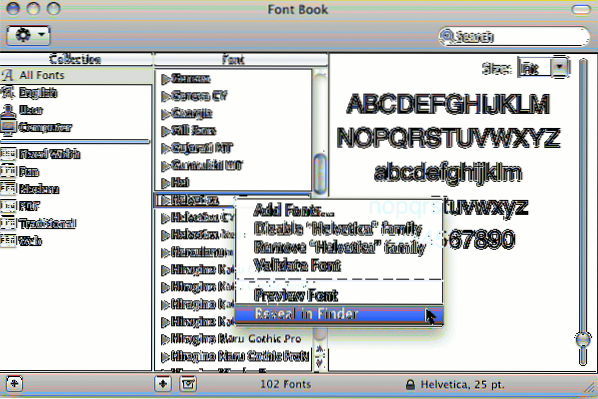598x399 pixels.
Task: Select the Computer collection icon
Action: pos(8,128)
